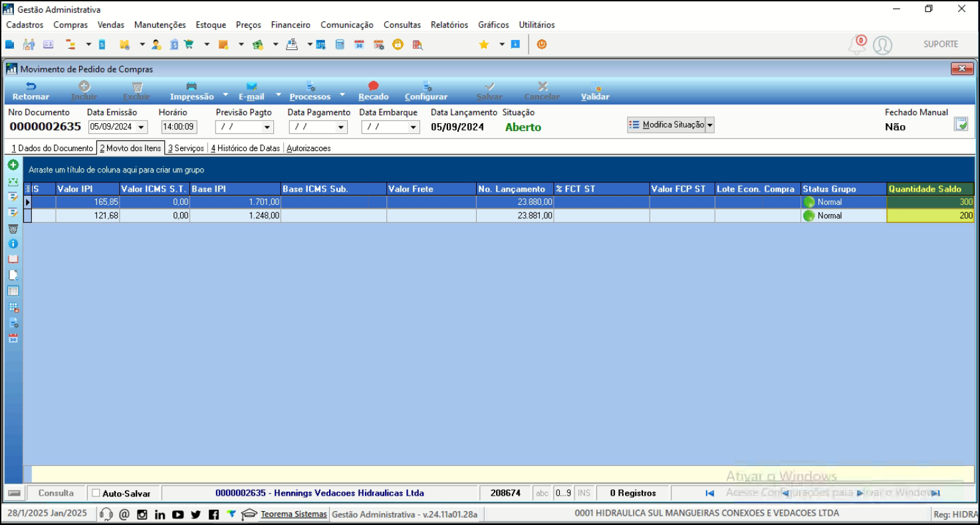Click the green plus add-item icon in sidebar
Viewport: 980px width, 525px height.
[x=13, y=165]
